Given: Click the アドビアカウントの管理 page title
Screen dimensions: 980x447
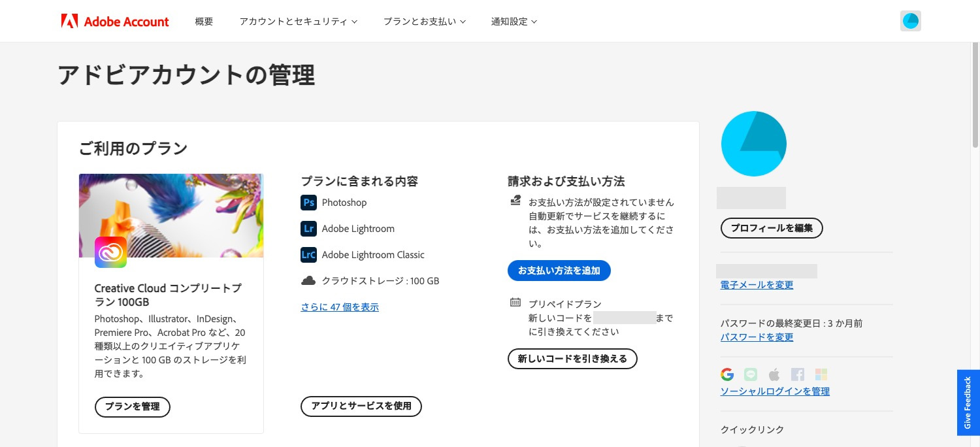Looking at the screenshot, I should pyautogui.click(x=186, y=75).
